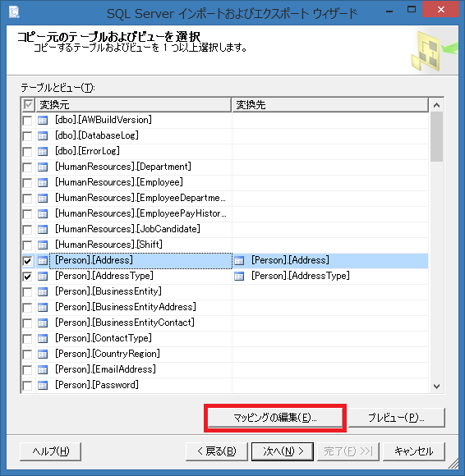465x476 pixels.
Task: Click the table icon beside [Person].[Password]
Action: click(x=43, y=386)
